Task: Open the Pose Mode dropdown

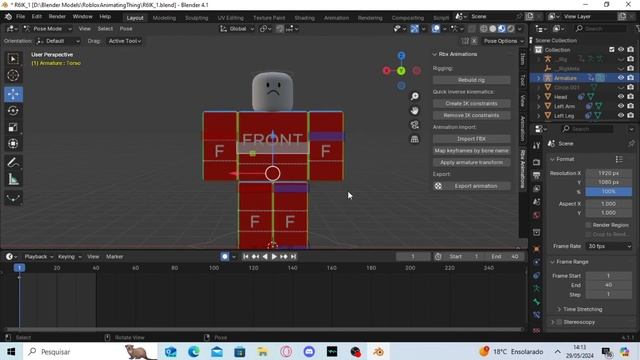Action: [47, 29]
